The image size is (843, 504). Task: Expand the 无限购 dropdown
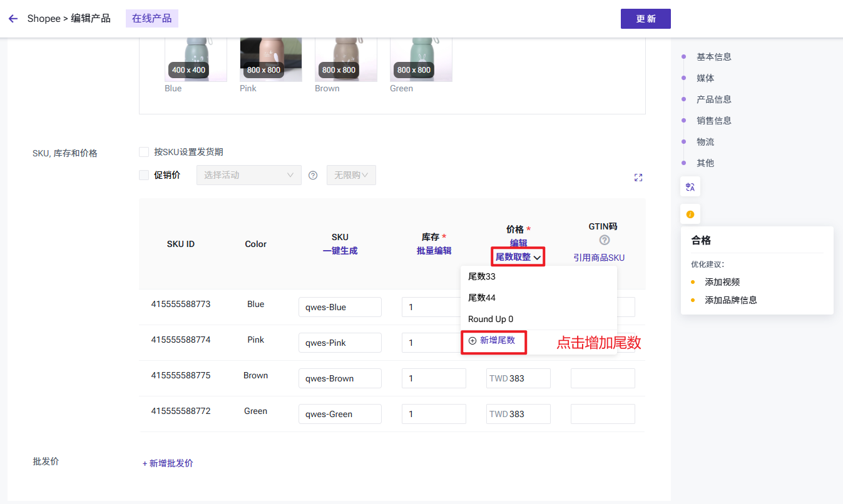pyautogui.click(x=351, y=175)
